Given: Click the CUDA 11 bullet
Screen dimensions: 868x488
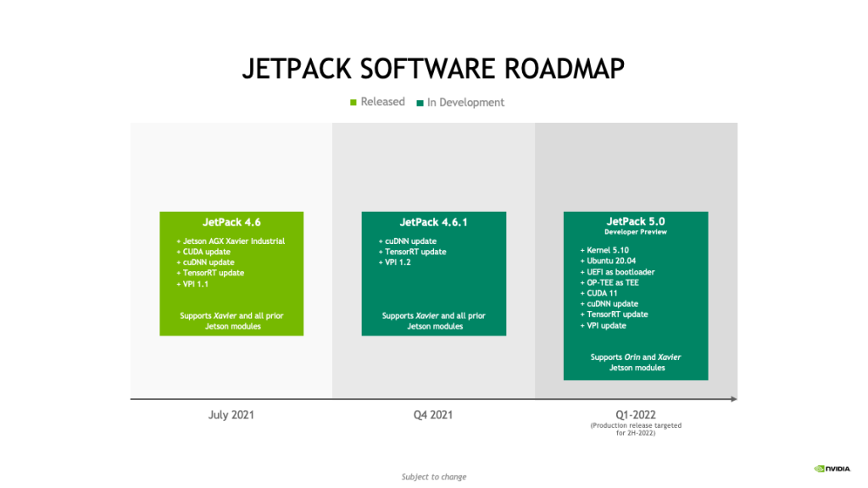Looking at the screenshot, I should [598, 293].
